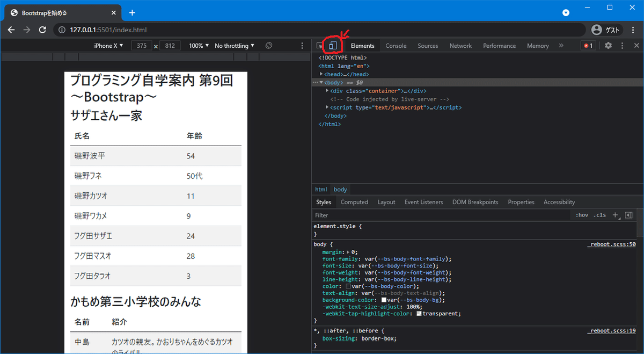Open the 100% zoom dropdown
Image resolution: width=644 pixels, height=354 pixels.
tap(199, 46)
